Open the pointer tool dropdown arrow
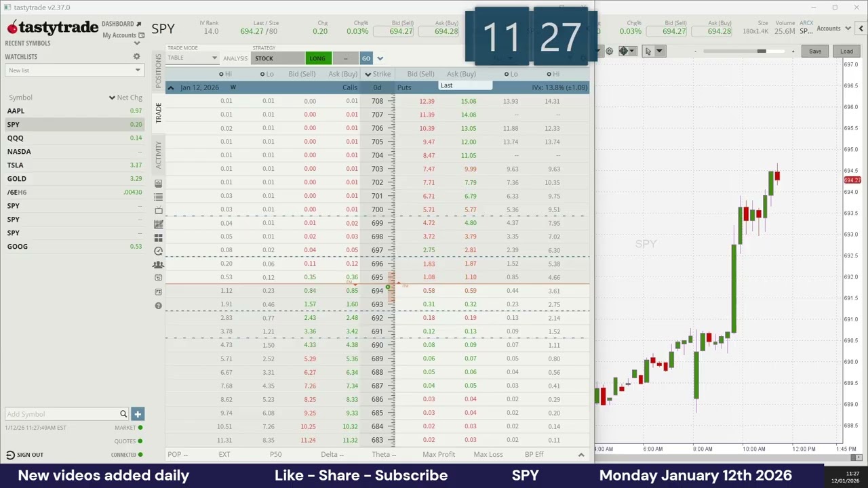The image size is (868, 488). 658,52
